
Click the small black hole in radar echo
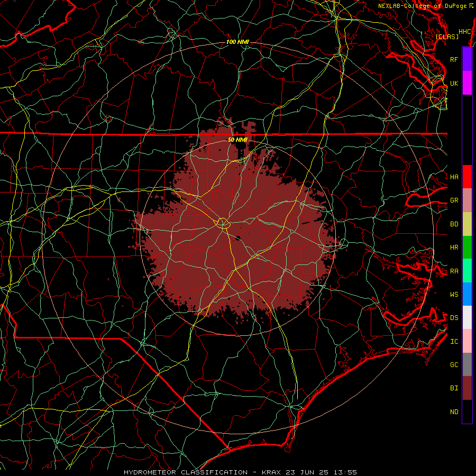tap(238, 238)
